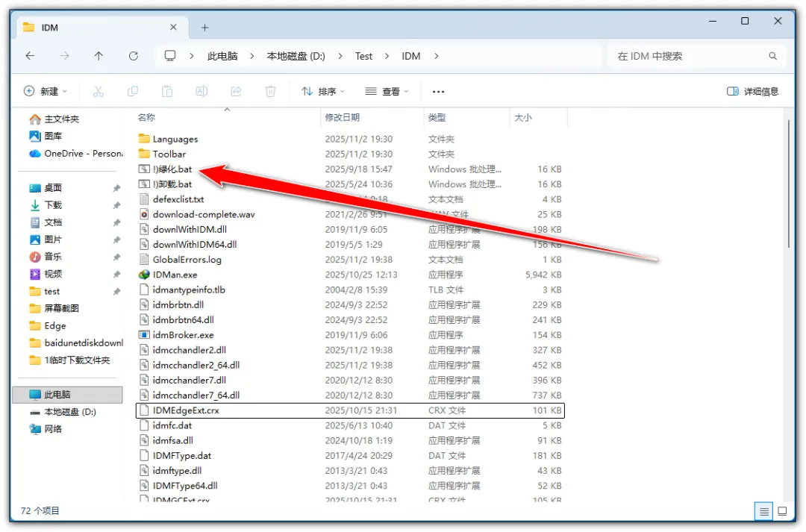The width and height of the screenshot is (806, 532).
Task: Select the idmfsa.dll file
Action: 172,441
